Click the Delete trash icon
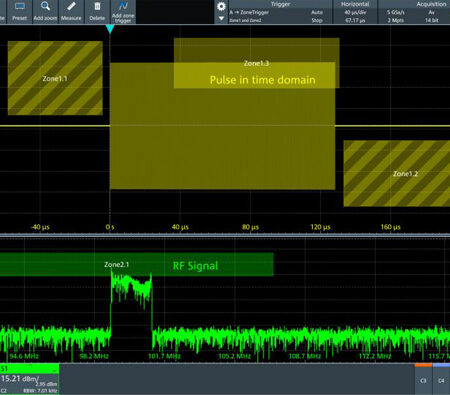 pos(97,11)
